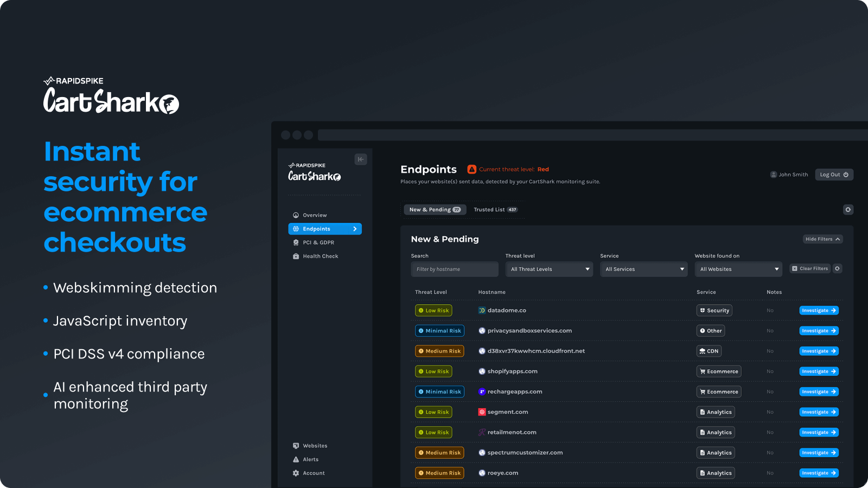Open the All Websites dropdown
Screen dimensions: 868x488
point(738,269)
